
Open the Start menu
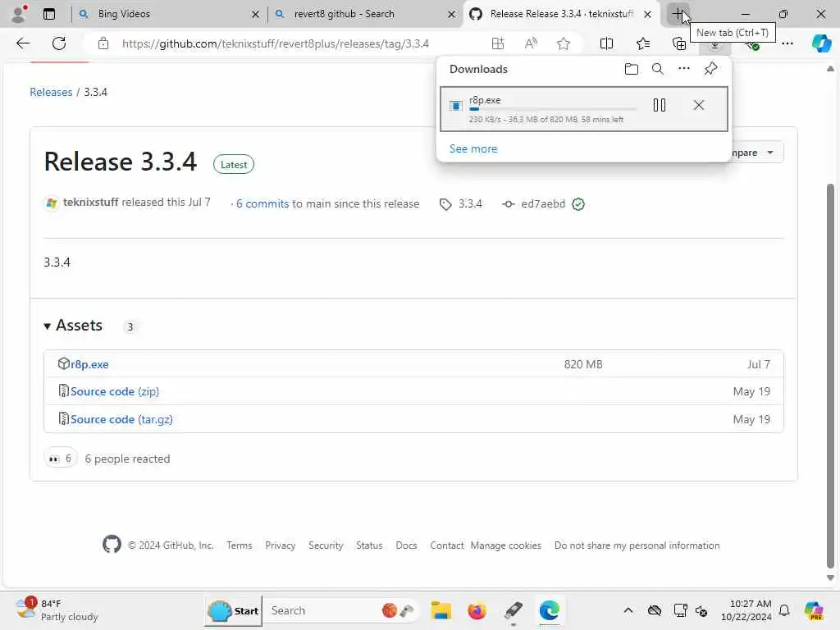pos(233,610)
